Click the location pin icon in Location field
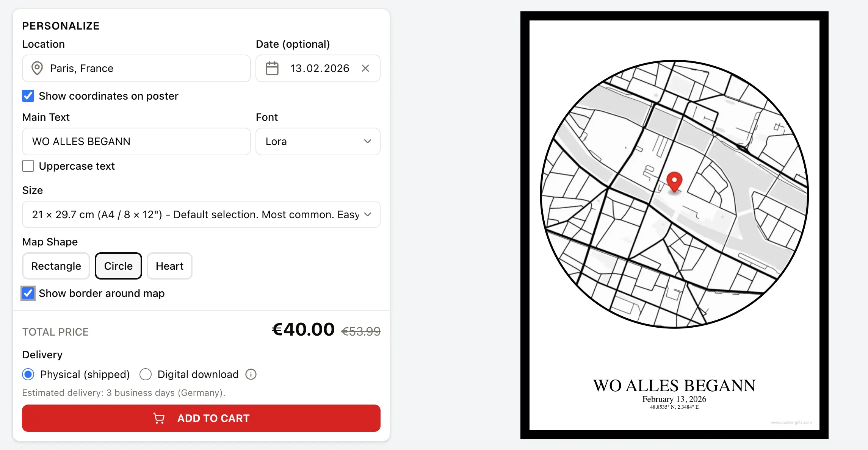The width and height of the screenshot is (868, 450). pos(37,69)
